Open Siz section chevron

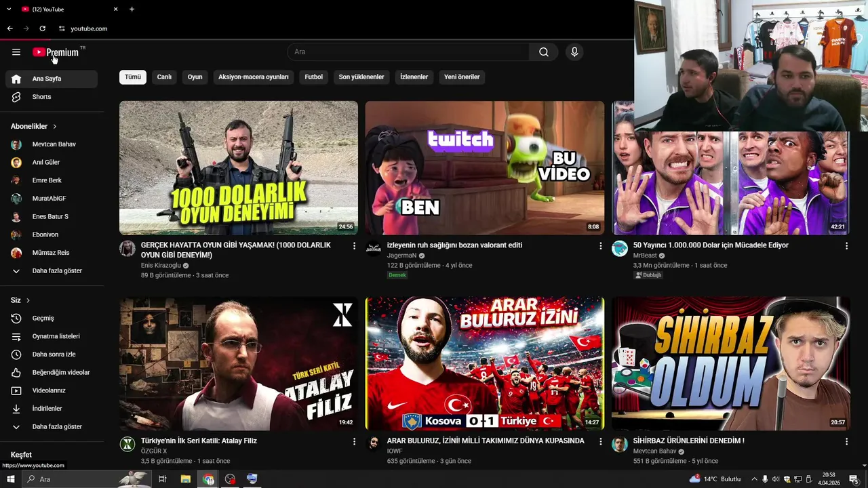(28, 300)
